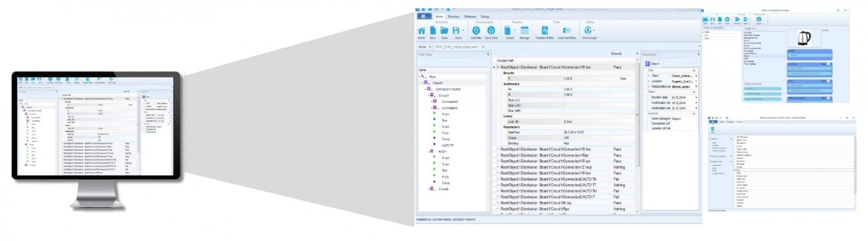The width and height of the screenshot is (868, 241).
Task: Click the DateTime 26.7.2014 parameter value
Action: (x=574, y=132)
